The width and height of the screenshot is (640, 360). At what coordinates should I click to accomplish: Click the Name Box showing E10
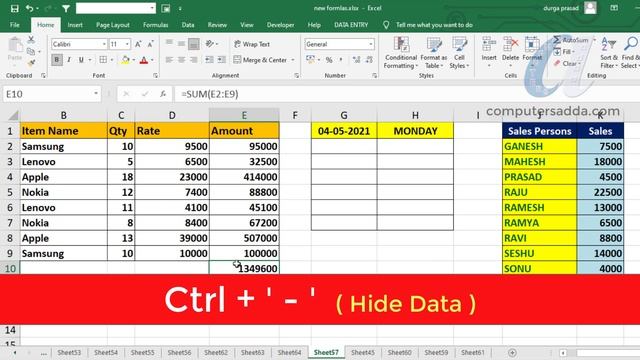(x=51, y=94)
